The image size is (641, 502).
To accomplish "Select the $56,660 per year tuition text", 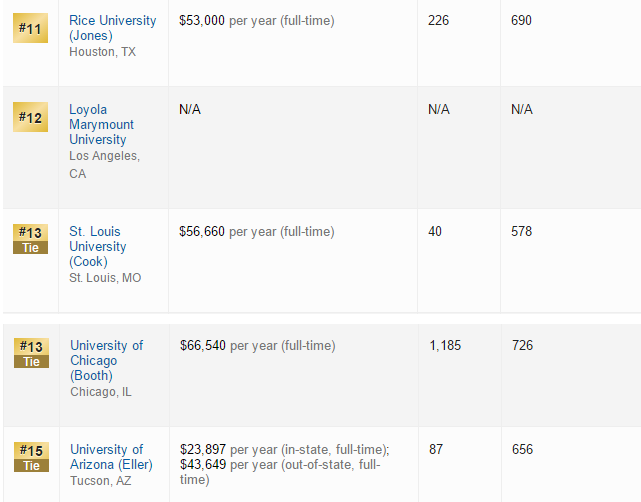I will 256,232.
